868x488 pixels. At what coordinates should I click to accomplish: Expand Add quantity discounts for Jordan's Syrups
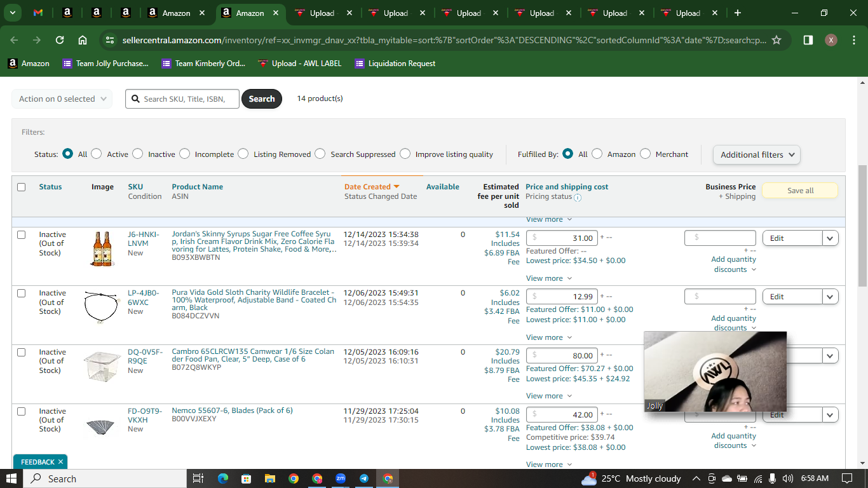[x=733, y=264]
